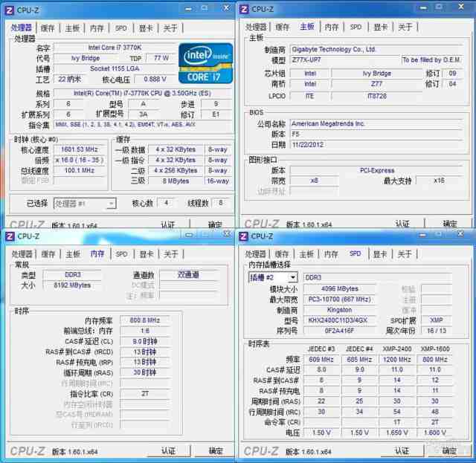Click 认证 button in SPD window
The image size is (476, 463).
click(x=402, y=450)
